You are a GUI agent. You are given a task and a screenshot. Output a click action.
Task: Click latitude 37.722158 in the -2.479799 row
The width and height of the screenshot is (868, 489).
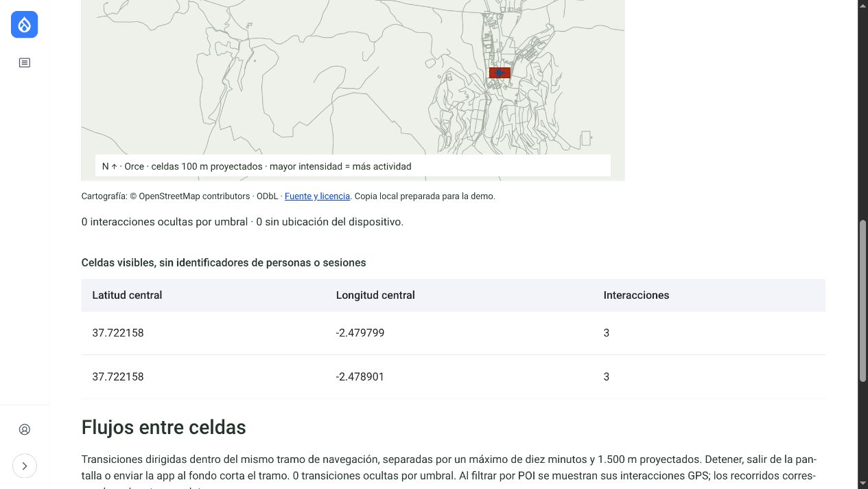[x=118, y=333]
